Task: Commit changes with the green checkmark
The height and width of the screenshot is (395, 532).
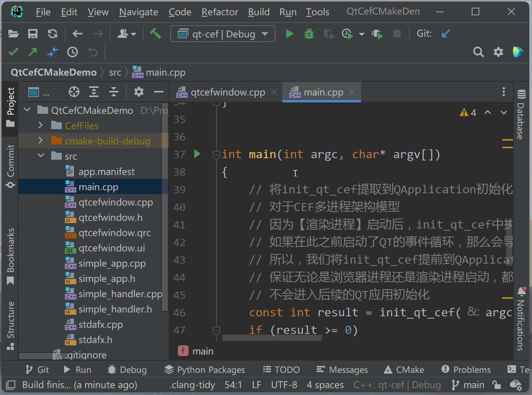Action: [x=13, y=52]
